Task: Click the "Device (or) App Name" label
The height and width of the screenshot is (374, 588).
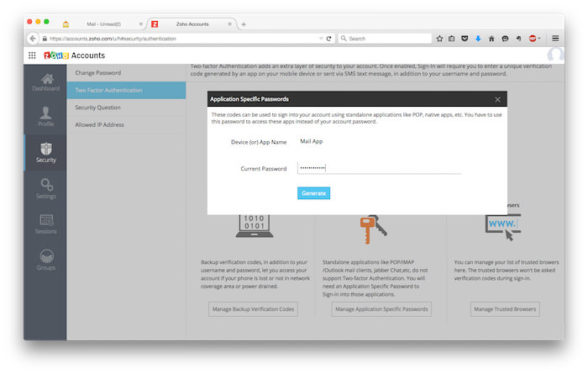Action: point(259,142)
